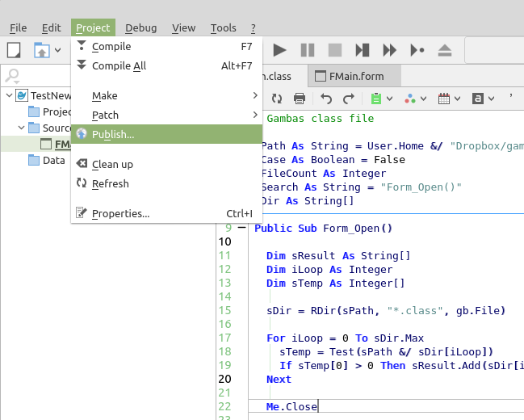524x420 pixels.
Task: Select Publish... in the Project menu
Action: (x=166, y=134)
